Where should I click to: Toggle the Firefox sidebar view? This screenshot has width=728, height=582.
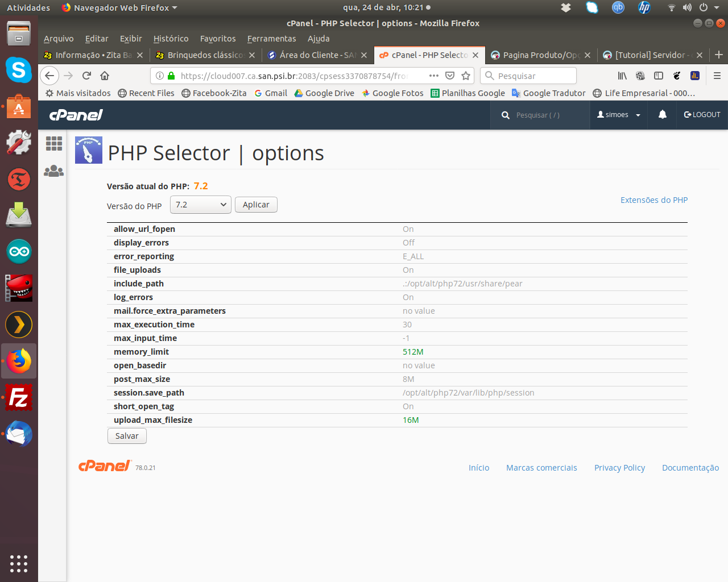(x=659, y=76)
